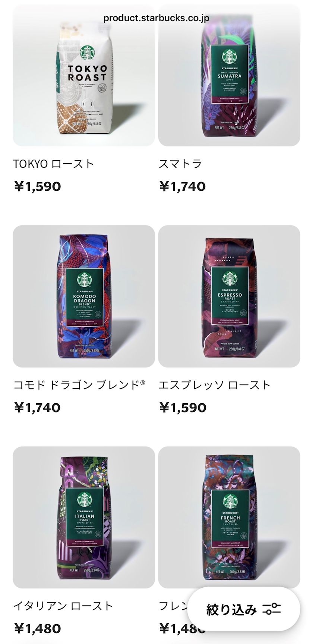Click the TOKYO ロースト product name
Viewport: 313px width, 644px height.
coord(53,164)
